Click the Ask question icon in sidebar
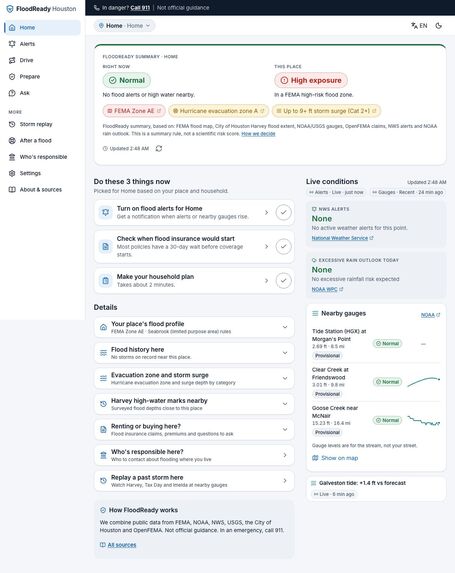 coord(12,93)
